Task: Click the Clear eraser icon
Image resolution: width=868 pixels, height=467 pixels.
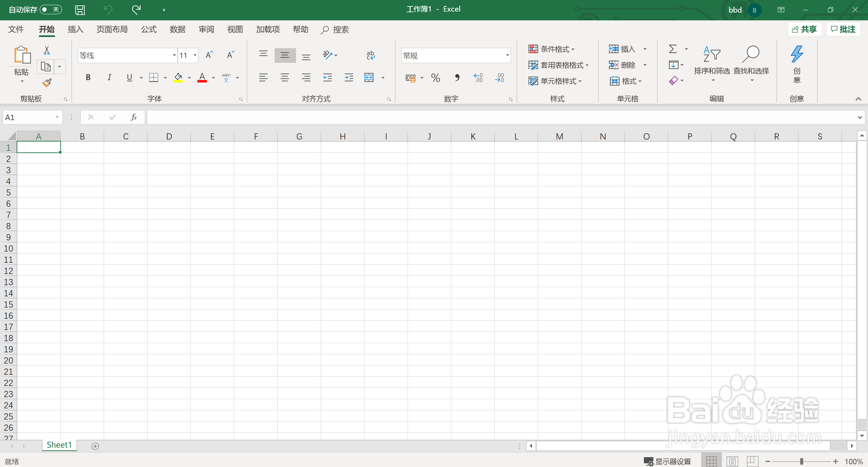Action: click(673, 80)
